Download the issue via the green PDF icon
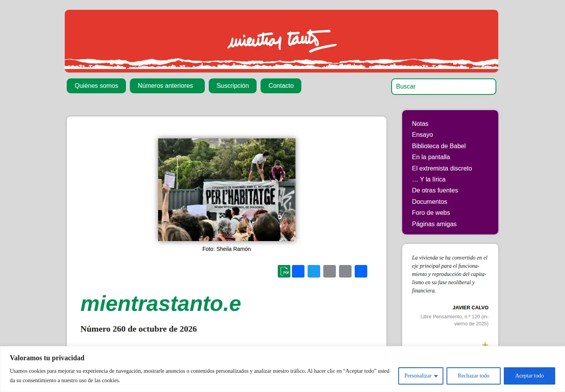 [x=284, y=271]
